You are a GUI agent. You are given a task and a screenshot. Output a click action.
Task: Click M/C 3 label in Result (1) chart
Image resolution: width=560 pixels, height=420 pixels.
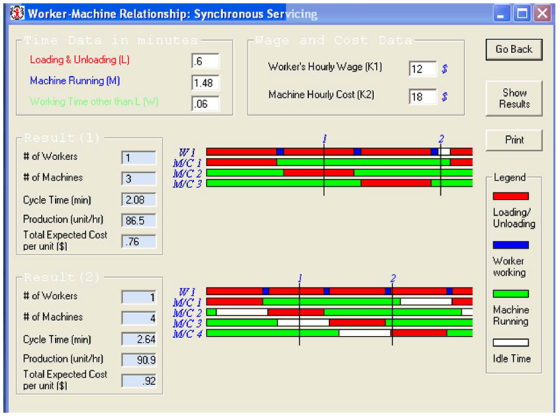pos(187,184)
